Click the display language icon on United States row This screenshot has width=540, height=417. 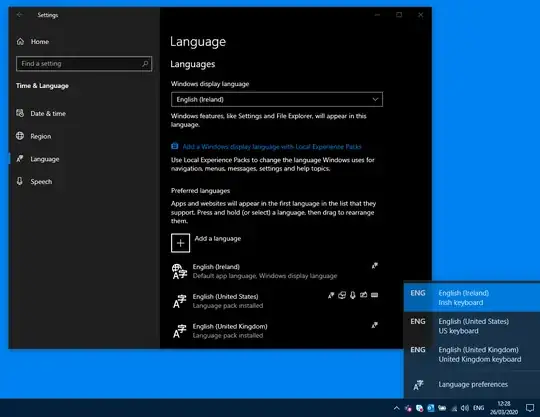click(x=331, y=295)
